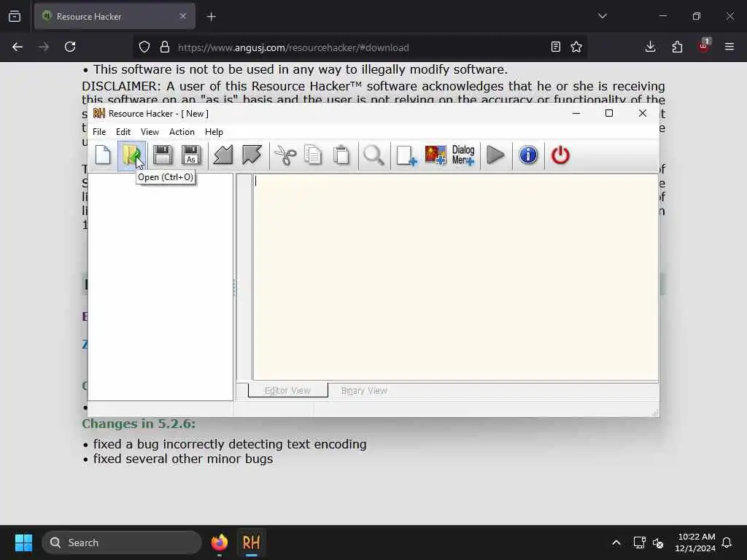The image size is (747, 560).
Task: Bookmark this page with star icon
Action: [576, 47]
